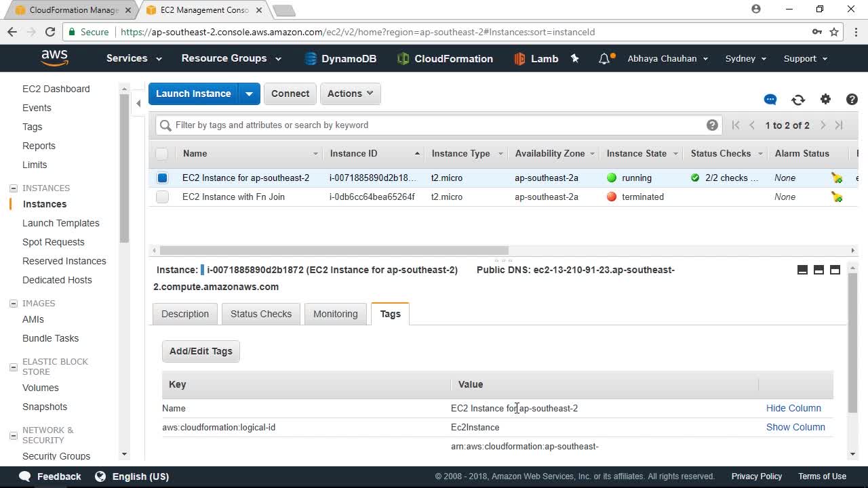Open the Chrome menu three dots
Viewport: 868px width, 488px height.
click(856, 32)
